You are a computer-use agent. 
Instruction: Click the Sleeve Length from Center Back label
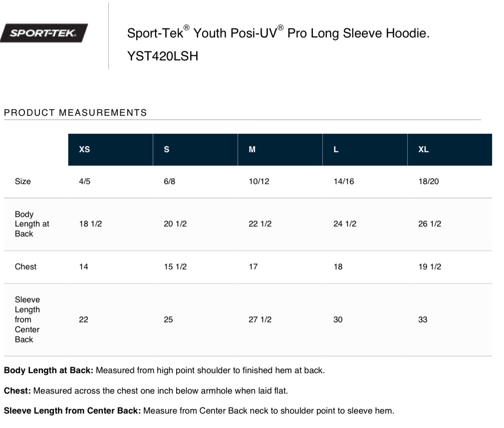pos(27,319)
